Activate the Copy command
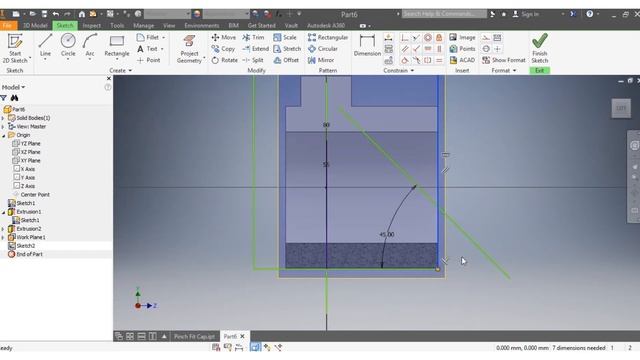Screen dimensions: 640x360 tap(223, 49)
